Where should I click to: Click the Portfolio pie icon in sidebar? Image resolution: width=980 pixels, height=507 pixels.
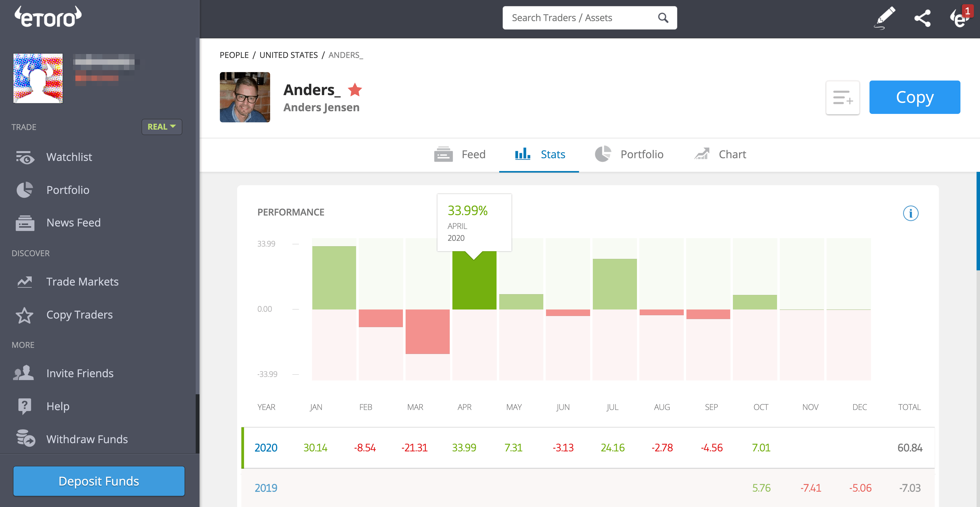[x=25, y=190]
